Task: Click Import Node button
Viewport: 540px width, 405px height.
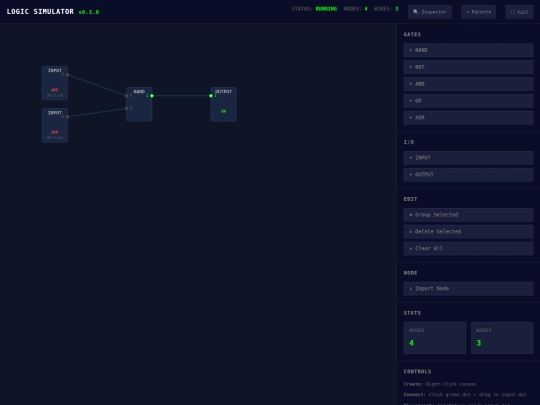Action: tap(468, 289)
